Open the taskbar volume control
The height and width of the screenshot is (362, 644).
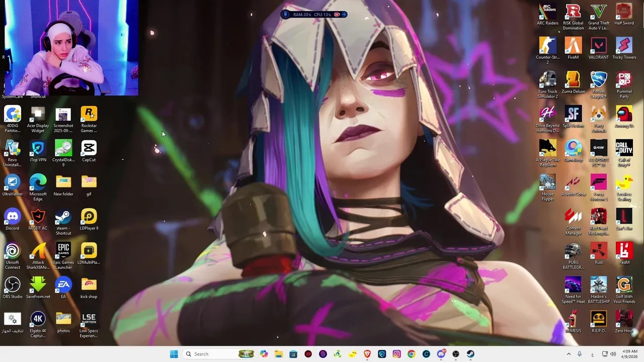pos(613,354)
